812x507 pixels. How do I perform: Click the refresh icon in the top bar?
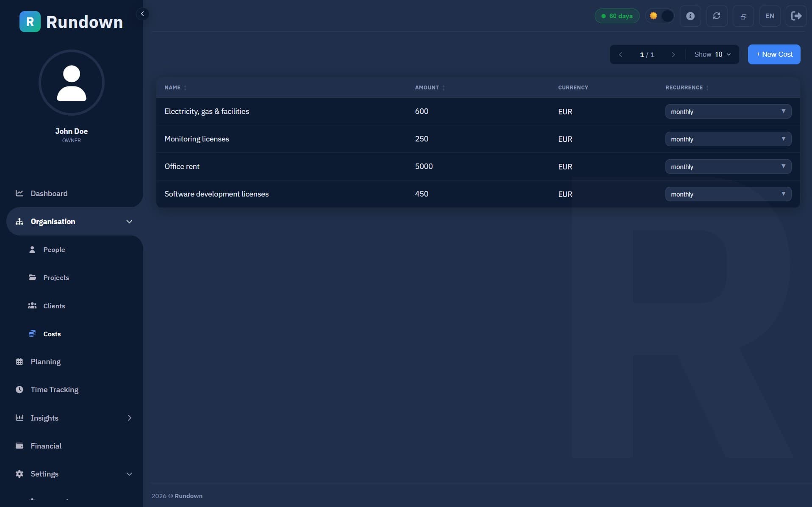tap(717, 16)
